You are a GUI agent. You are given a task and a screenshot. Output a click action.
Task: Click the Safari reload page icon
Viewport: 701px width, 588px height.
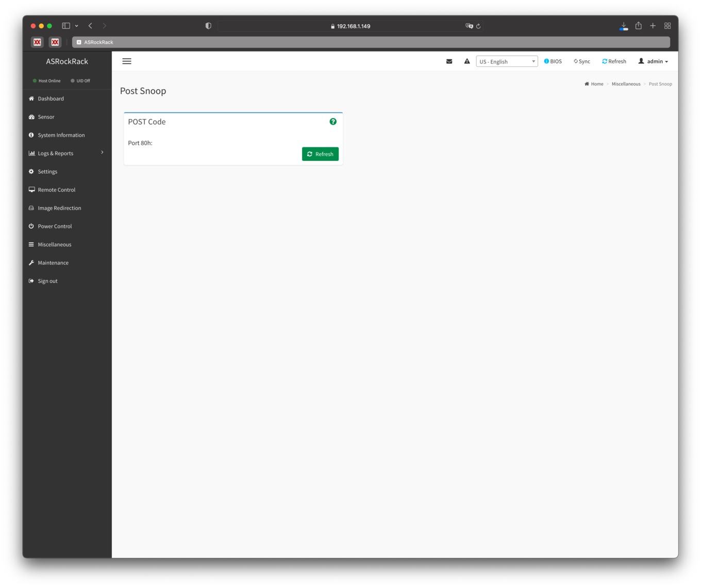(x=478, y=26)
